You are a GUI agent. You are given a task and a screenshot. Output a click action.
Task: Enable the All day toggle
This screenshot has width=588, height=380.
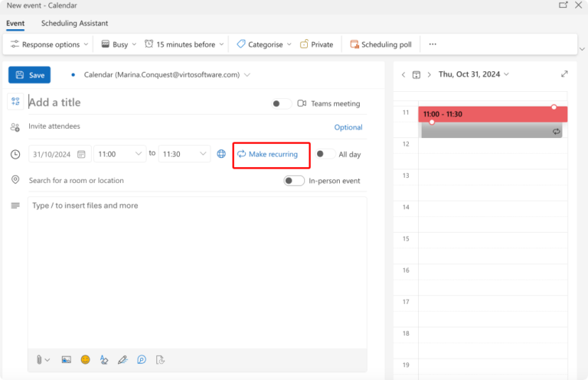(325, 154)
